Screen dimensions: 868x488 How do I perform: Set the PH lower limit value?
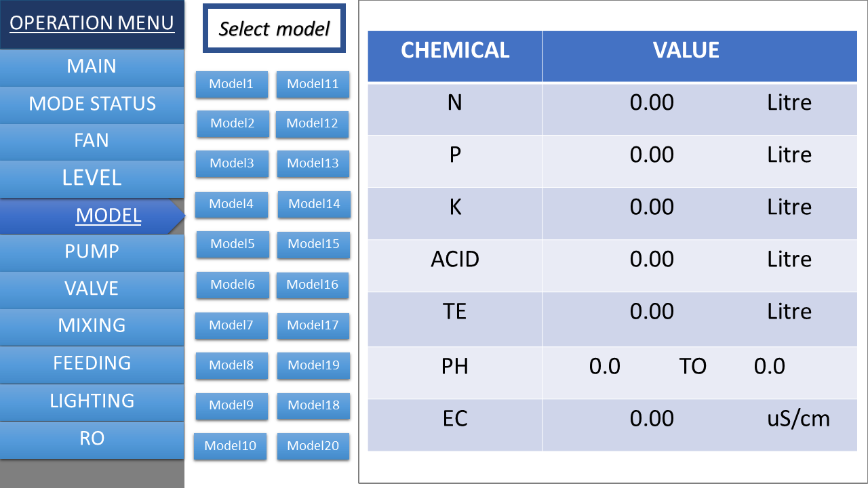tap(605, 366)
